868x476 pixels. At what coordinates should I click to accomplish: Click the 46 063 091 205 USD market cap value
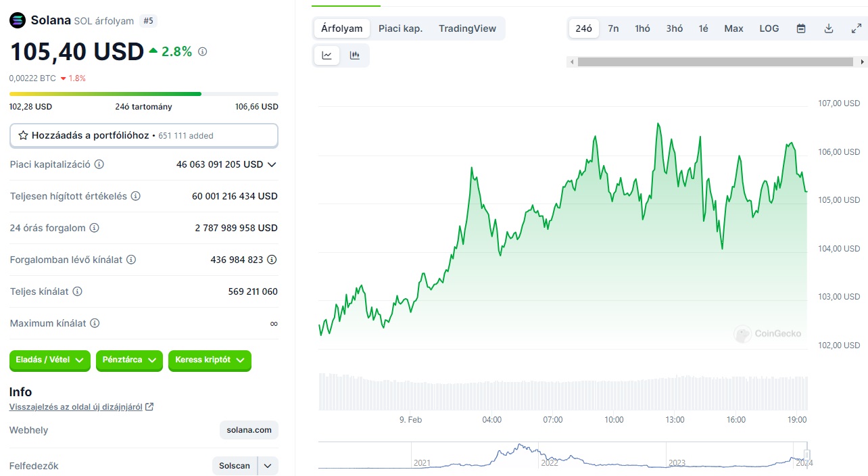(x=220, y=164)
